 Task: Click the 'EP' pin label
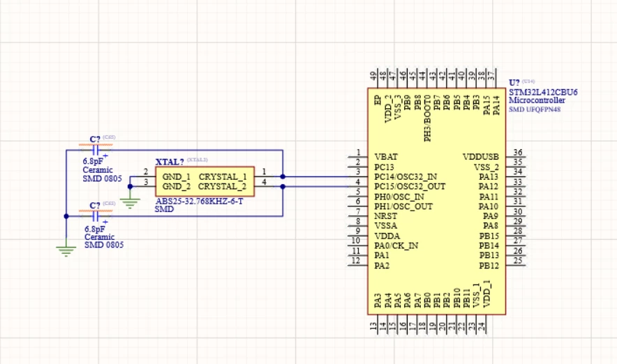(378, 100)
